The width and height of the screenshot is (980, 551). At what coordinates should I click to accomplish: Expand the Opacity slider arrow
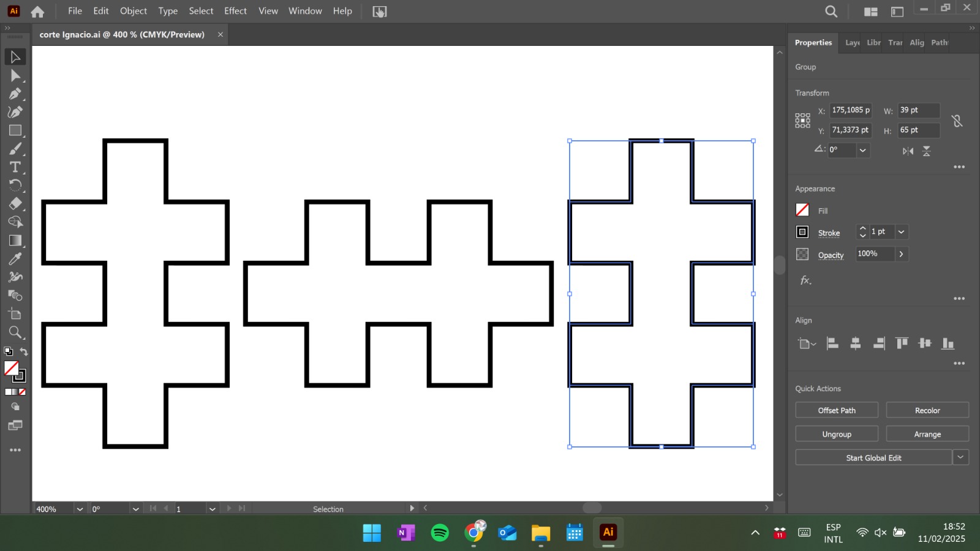tap(901, 254)
